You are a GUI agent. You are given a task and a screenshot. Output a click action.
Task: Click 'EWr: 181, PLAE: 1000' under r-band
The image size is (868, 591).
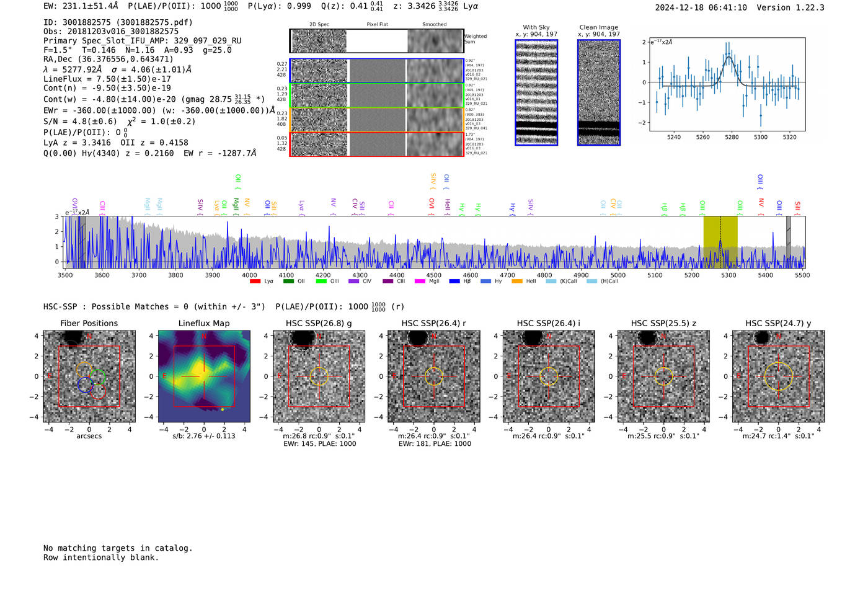435,444
